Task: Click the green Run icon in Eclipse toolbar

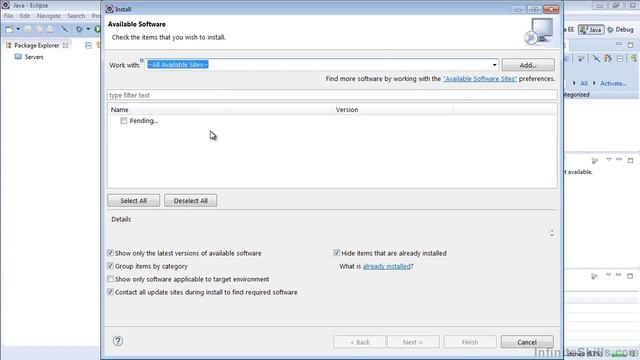Action: click(x=97, y=29)
